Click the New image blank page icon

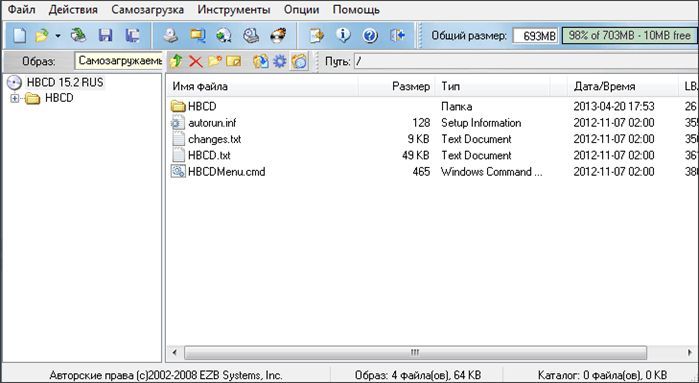coord(19,35)
